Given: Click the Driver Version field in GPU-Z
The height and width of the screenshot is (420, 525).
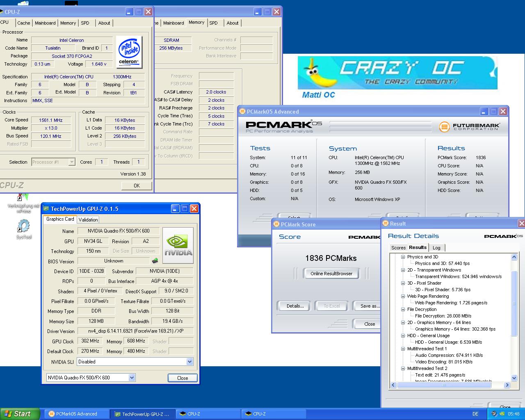Looking at the screenshot, I should pos(135,331).
